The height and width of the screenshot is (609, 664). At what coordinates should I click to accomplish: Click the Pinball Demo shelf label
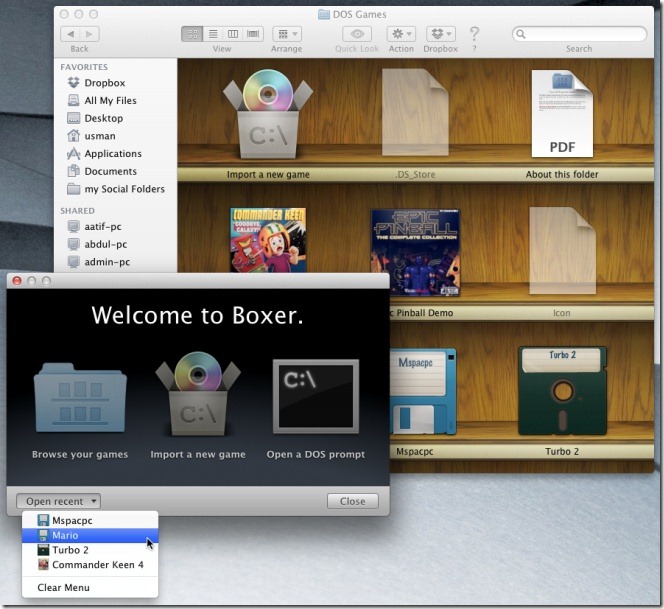[x=421, y=313]
